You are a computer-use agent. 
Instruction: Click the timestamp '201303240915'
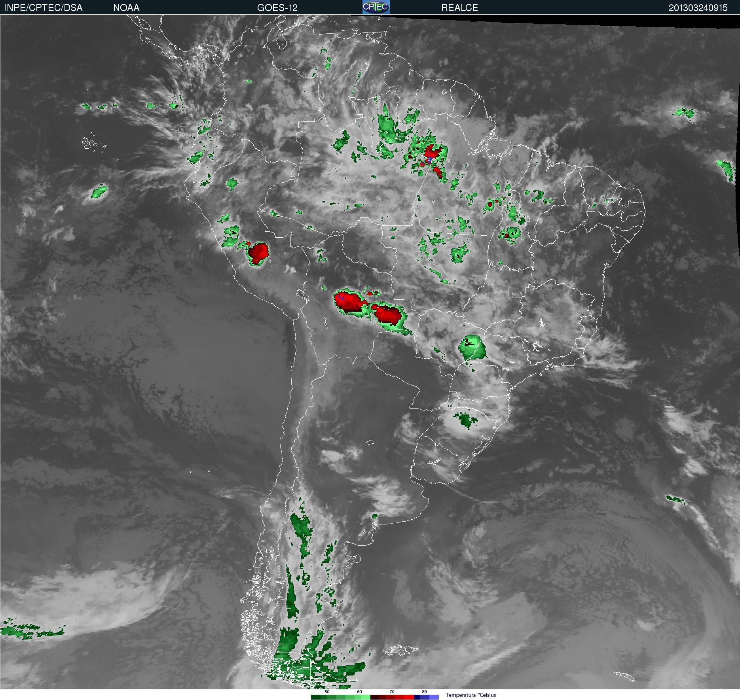pyautogui.click(x=698, y=8)
